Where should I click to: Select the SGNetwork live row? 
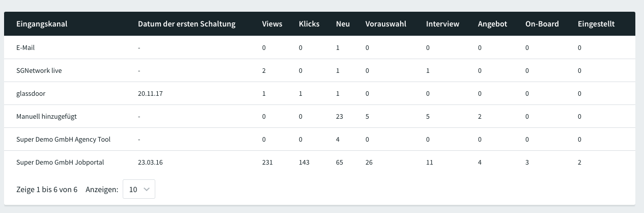pos(320,70)
